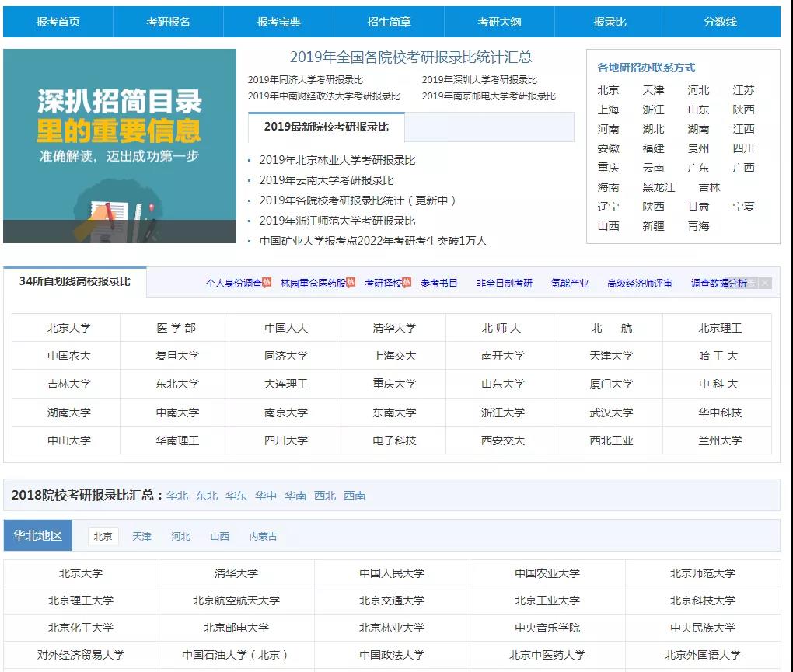Open 厦门大学 in the 34所 table
This screenshot has height=672, width=793.
611,384
